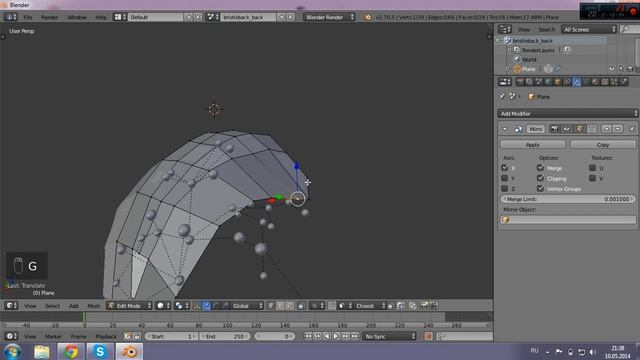Toggle Plane visibility eye in outliner
640x360 pixels.
pyautogui.click(x=611, y=69)
